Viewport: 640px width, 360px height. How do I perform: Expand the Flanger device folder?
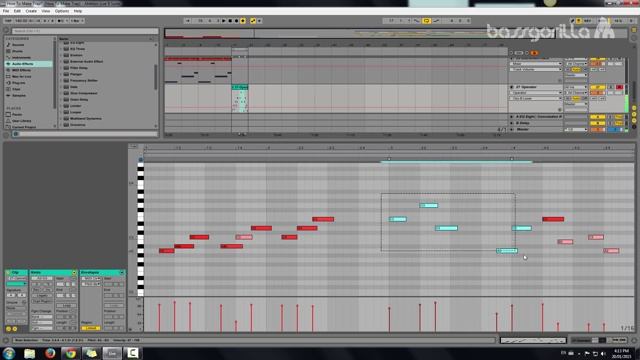click(x=61, y=74)
